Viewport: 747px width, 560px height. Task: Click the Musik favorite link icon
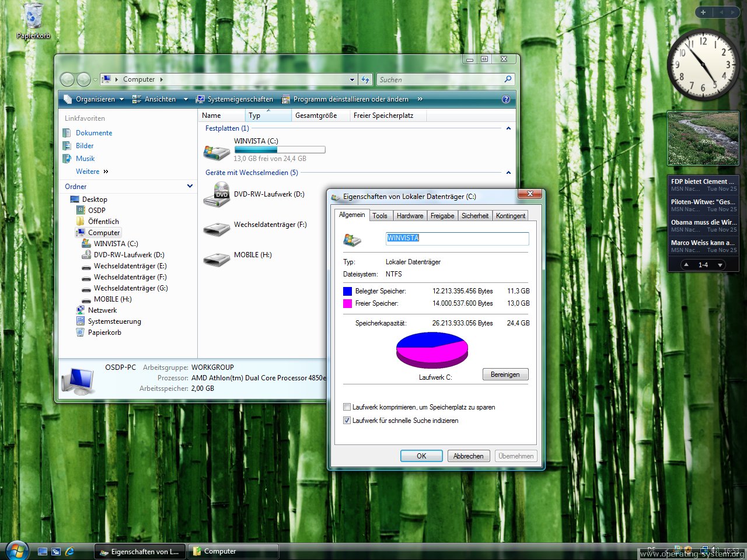[67, 159]
